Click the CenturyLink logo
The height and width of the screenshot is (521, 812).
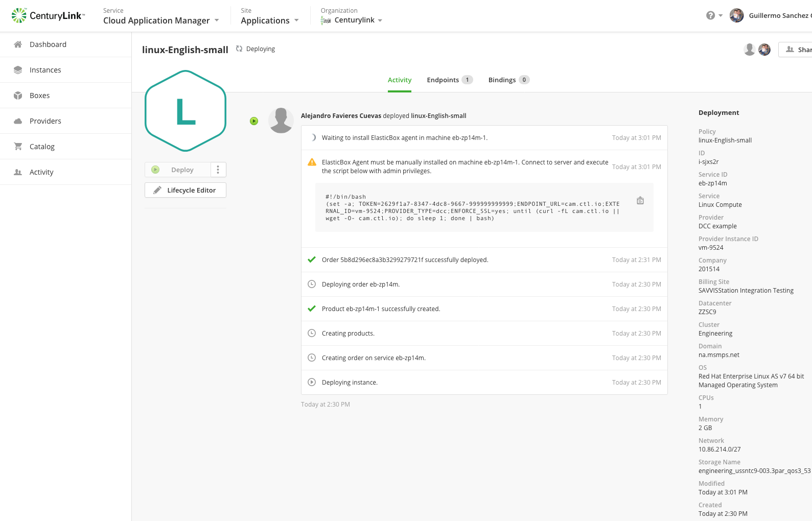click(x=48, y=15)
